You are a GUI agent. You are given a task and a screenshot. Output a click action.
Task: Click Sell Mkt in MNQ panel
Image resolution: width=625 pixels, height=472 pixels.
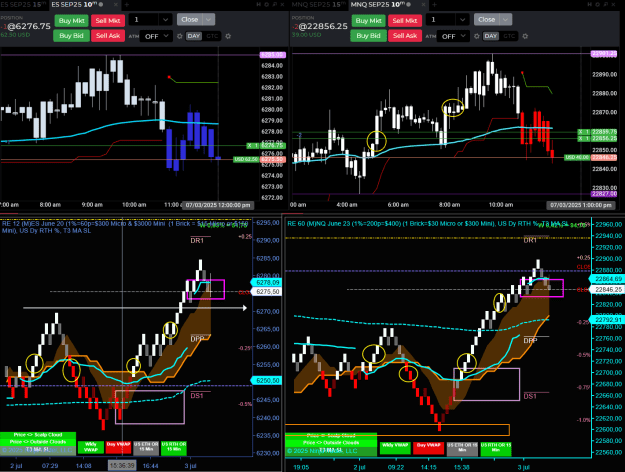tap(405, 21)
